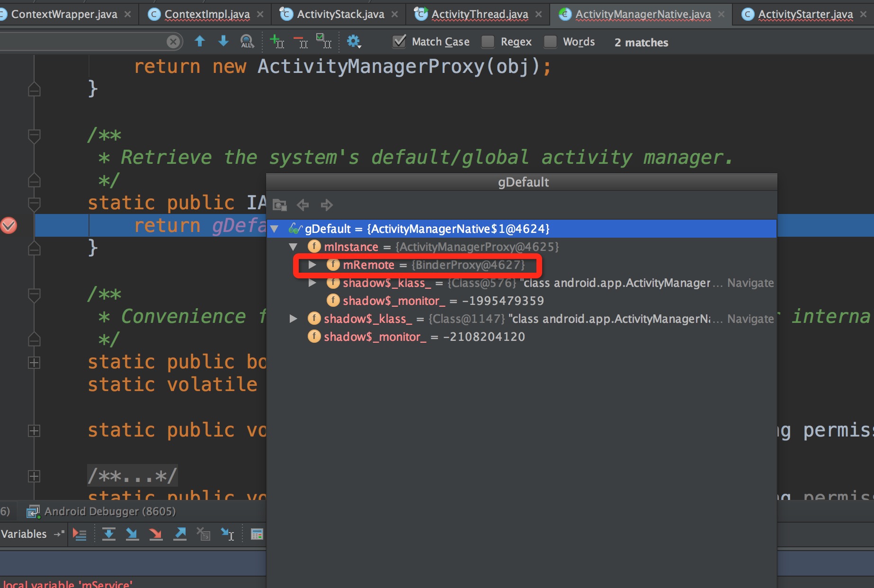Click the back arrow in the gDefault popup

click(303, 205)
